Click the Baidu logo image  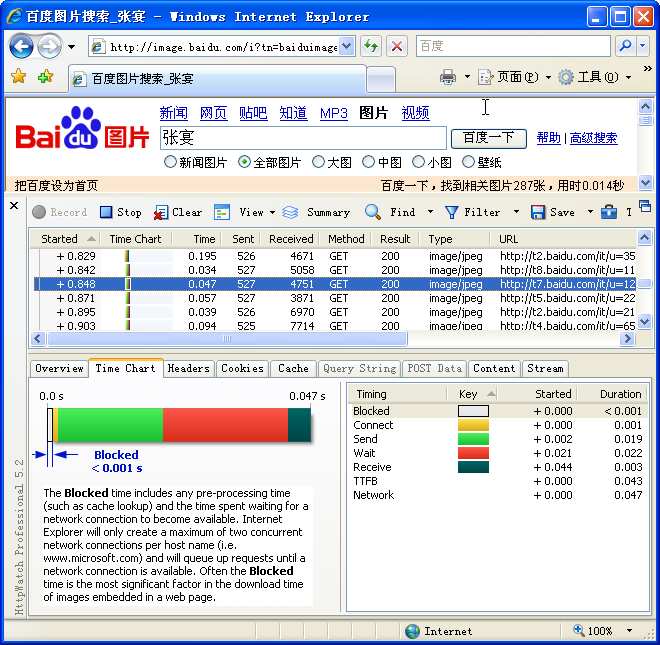coord(82,128)
